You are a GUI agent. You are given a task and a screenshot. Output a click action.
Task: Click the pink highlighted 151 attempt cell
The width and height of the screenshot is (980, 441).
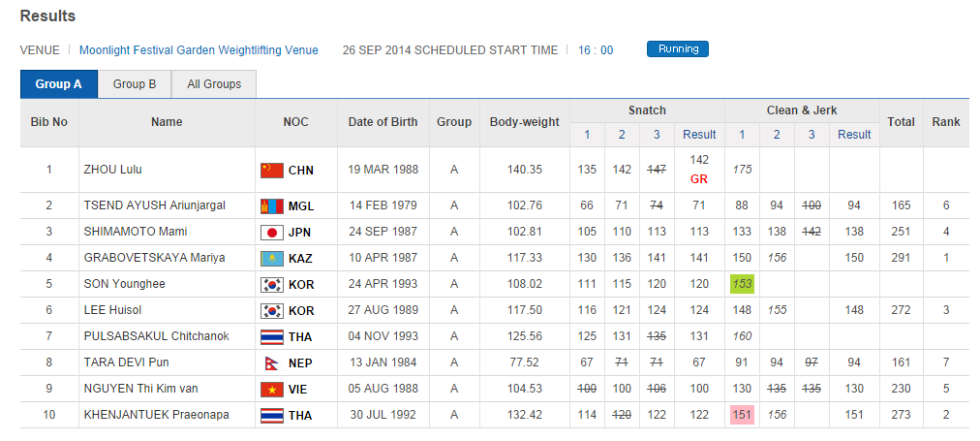pyautogui.click(x=742, y=416)
